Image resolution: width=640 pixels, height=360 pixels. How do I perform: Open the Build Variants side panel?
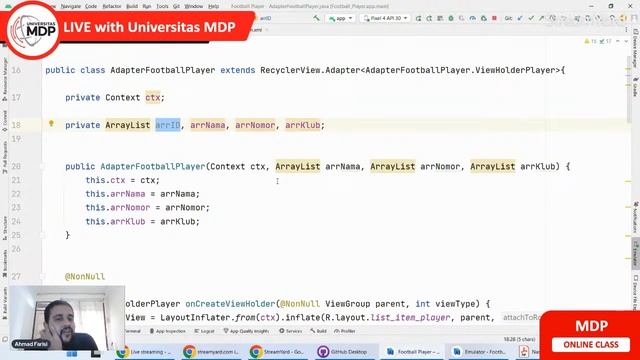point(4,303)
